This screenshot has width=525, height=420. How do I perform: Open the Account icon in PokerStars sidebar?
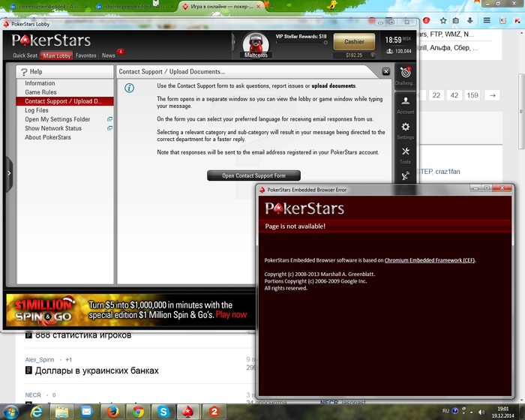coord(406,100)
